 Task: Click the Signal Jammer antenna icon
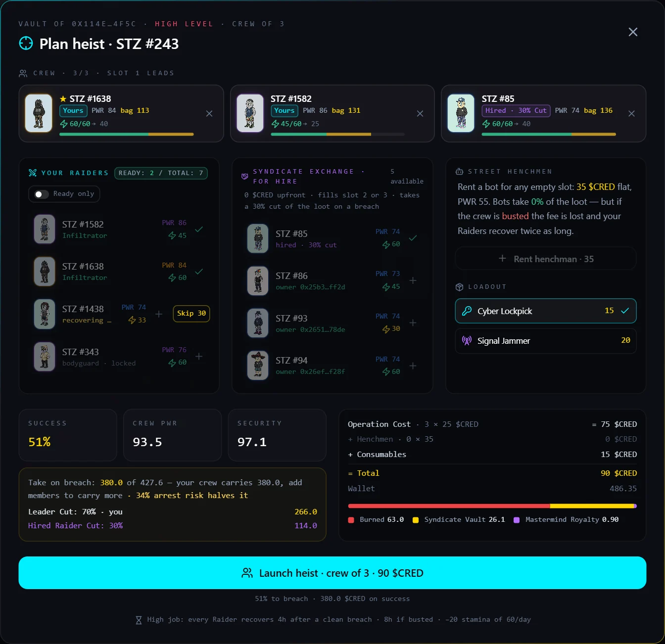(467, 340)
